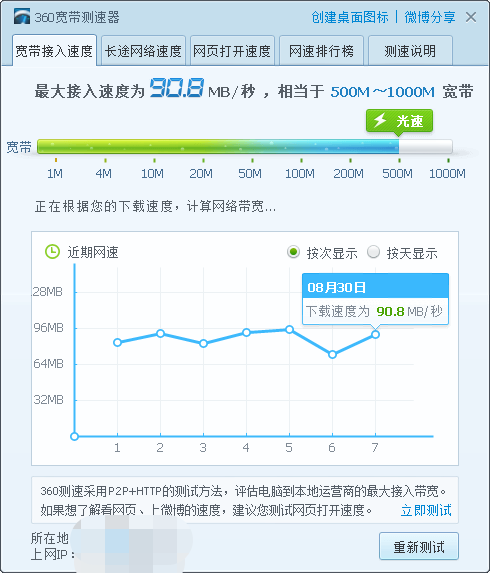Click the 立即测试 link
This screenshot has width=490, height=573.
[426, 510]
